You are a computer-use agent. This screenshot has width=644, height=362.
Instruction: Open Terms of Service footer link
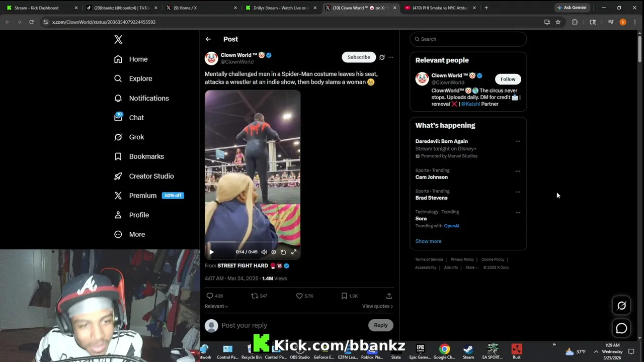coord(429,259)
